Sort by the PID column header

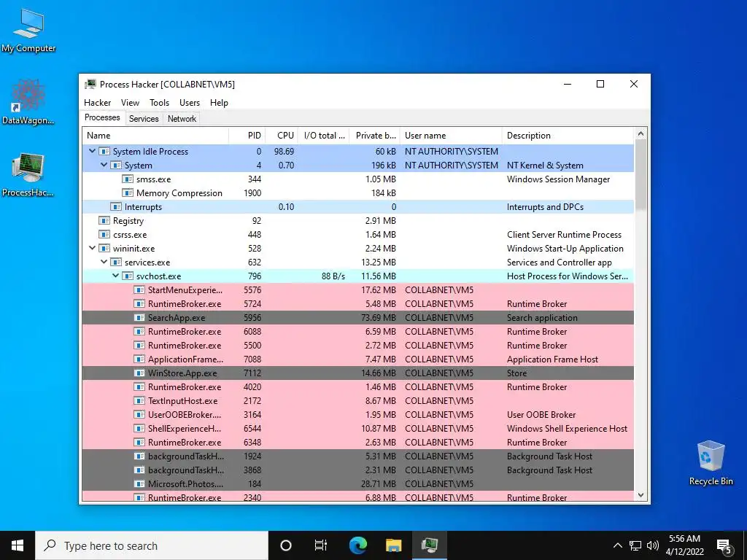point(247,136)
